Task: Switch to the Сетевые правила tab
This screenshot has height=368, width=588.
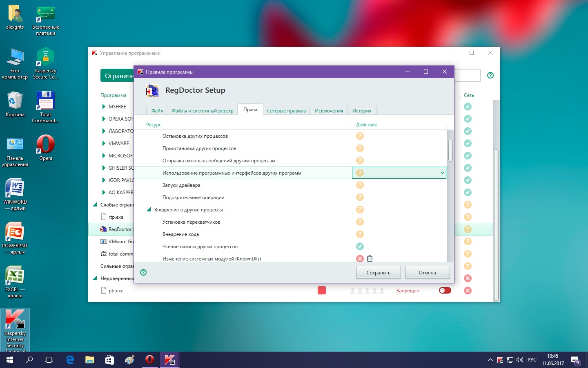Action: point(286,111)
